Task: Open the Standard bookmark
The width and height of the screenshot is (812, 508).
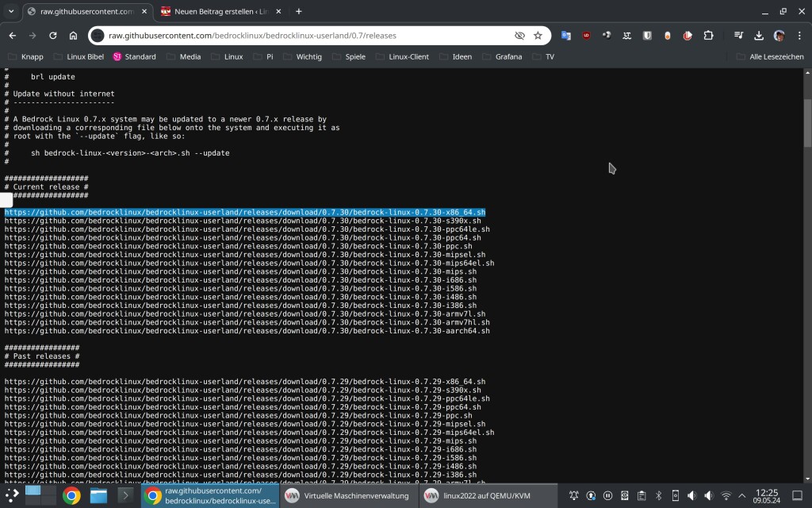Action: [134, 56]
